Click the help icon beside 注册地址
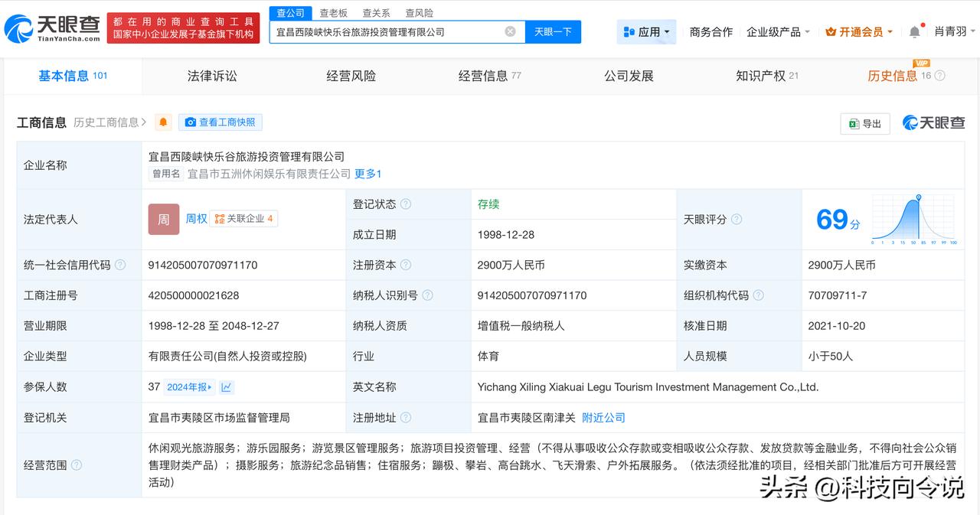Screen dimensions: 980x515 click(x=406, y=418)
